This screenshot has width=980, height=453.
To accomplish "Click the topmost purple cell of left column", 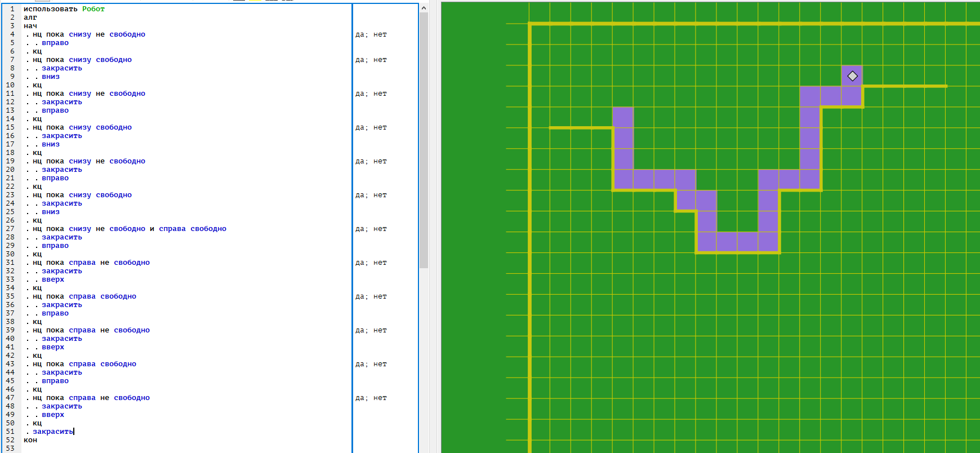I will 622,117.
